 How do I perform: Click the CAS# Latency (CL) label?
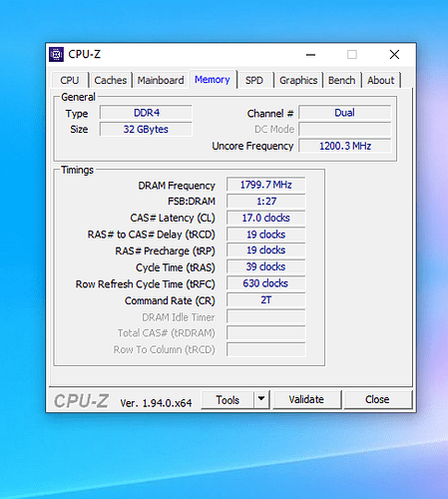click(173, 218)
